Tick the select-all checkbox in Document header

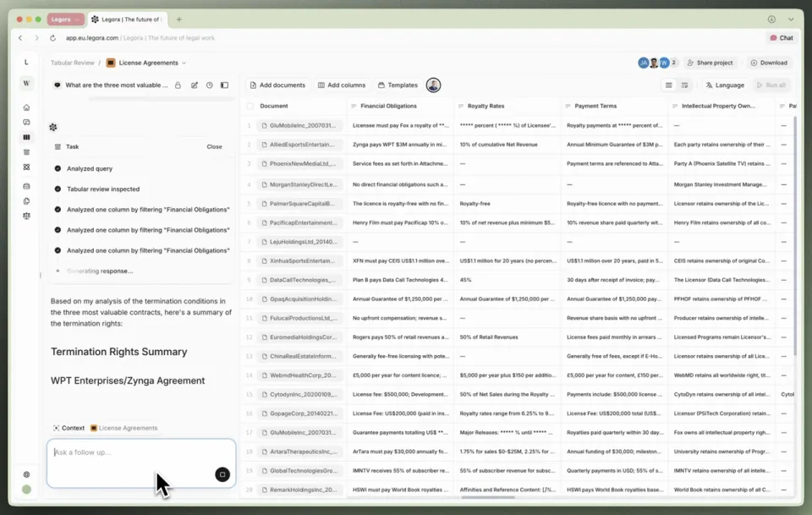pos(250,106)
